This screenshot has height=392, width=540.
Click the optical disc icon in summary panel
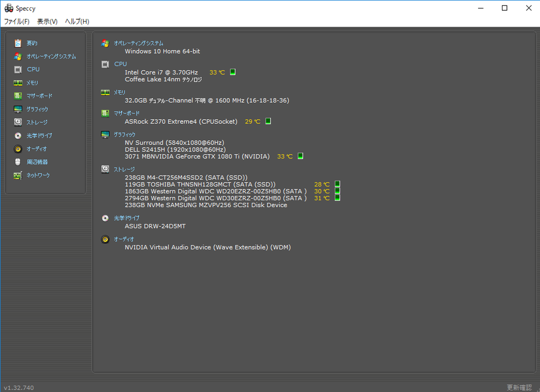[x=105, y=218]
